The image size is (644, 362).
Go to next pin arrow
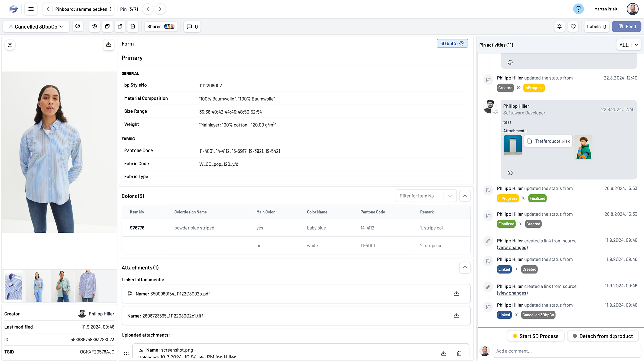pyautogui.click(x=160, y=9)
